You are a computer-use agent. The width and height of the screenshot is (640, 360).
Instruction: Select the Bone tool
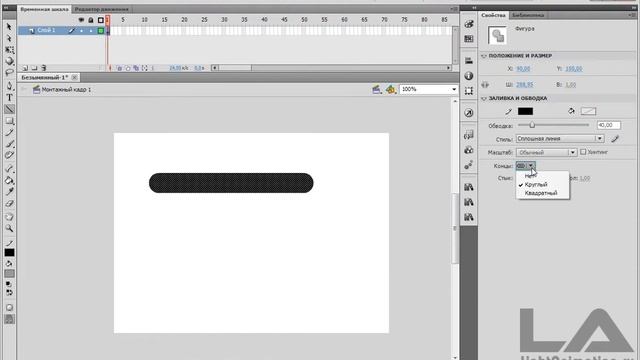(x=9, y=169)
